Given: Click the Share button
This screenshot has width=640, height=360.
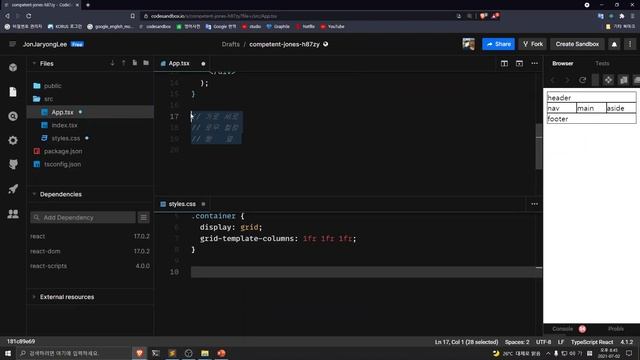Looking at the screenshot, I should tap(498, 44).
